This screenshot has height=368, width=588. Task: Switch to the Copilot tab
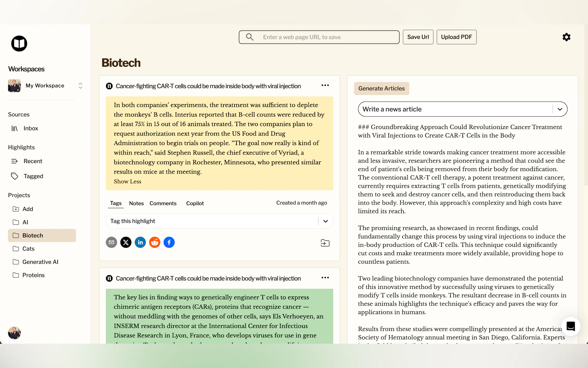pyautogui.click(x=195, y=203)
